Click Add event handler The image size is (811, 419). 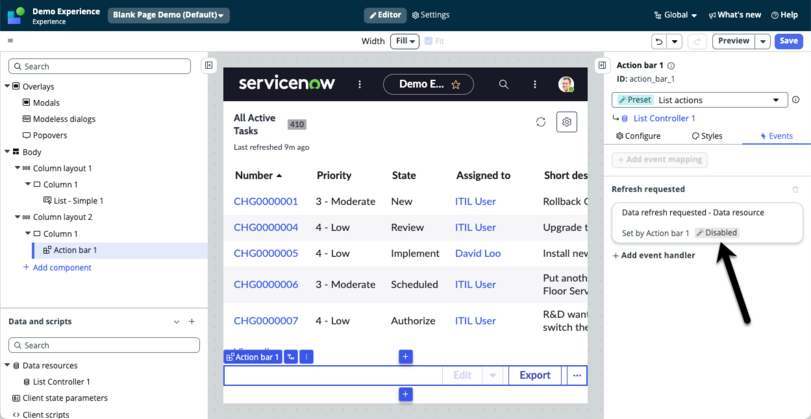pyautogui.click(x=654, y=255)
